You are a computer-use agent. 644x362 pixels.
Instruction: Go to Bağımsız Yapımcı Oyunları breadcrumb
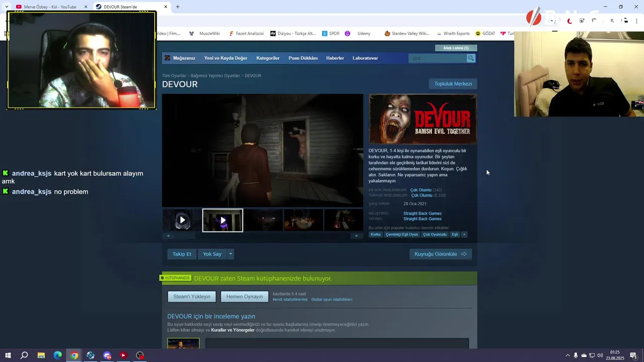[x=215, y=75]
